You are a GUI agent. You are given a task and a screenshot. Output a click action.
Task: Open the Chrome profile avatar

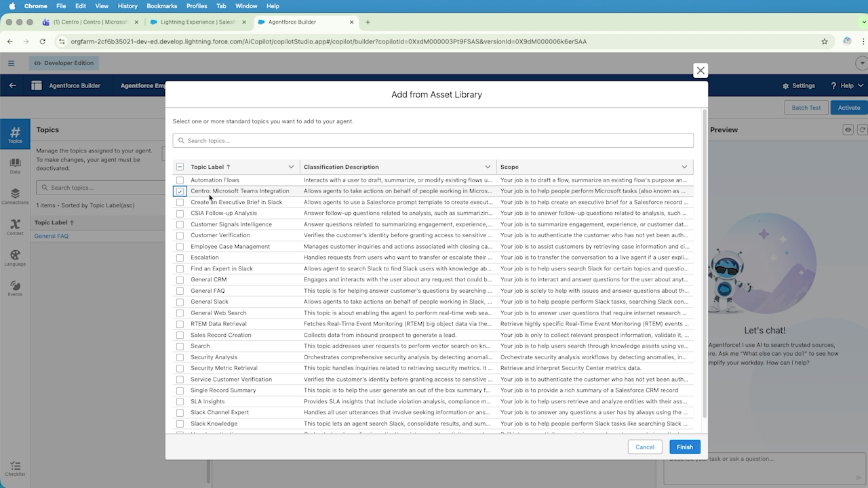pos(847,41)
